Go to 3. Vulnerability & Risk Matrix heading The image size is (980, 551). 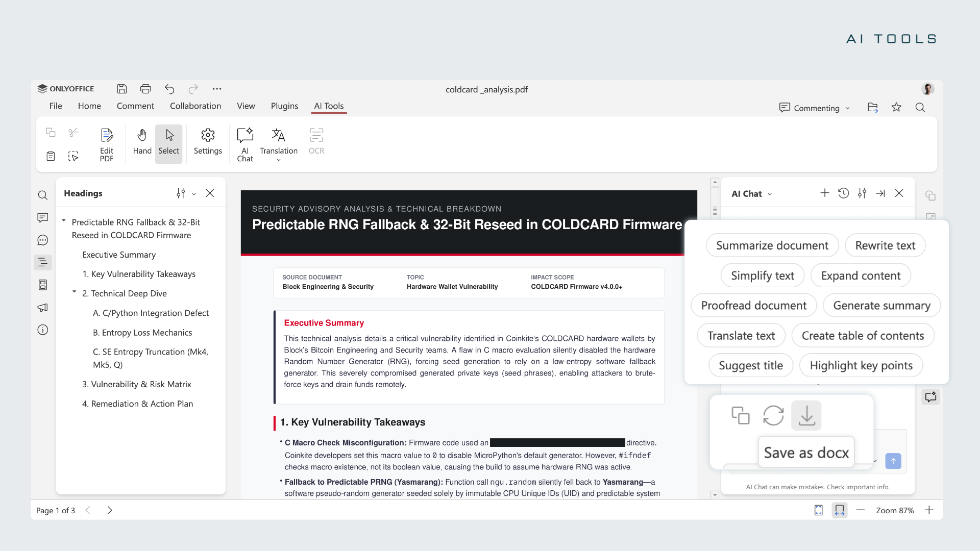click(x=137, y=384)
